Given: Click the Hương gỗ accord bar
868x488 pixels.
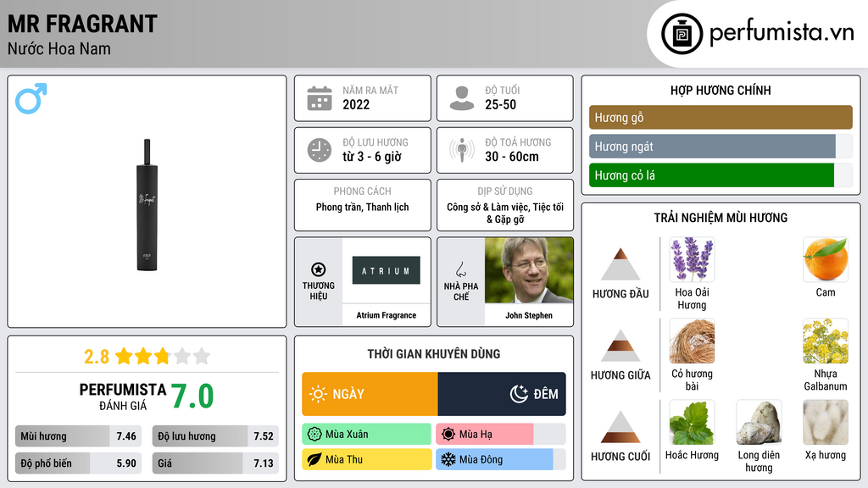Looking at the screenshot, I should pos(721,117).
